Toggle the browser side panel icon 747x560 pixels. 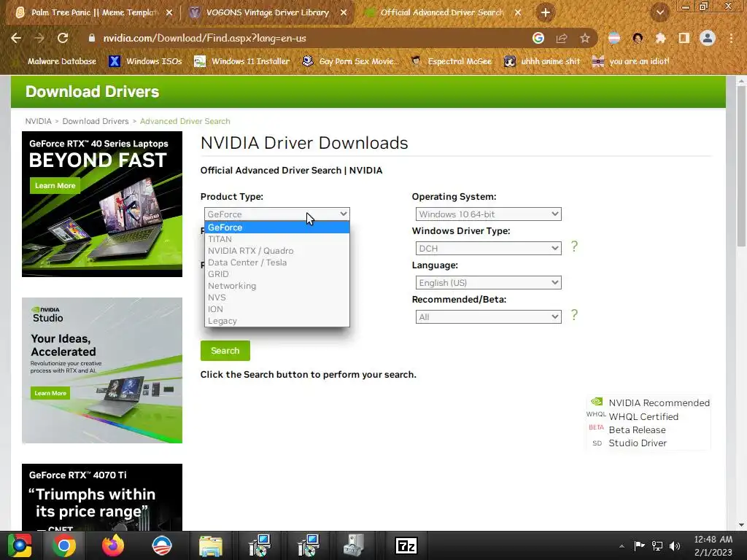684,38
